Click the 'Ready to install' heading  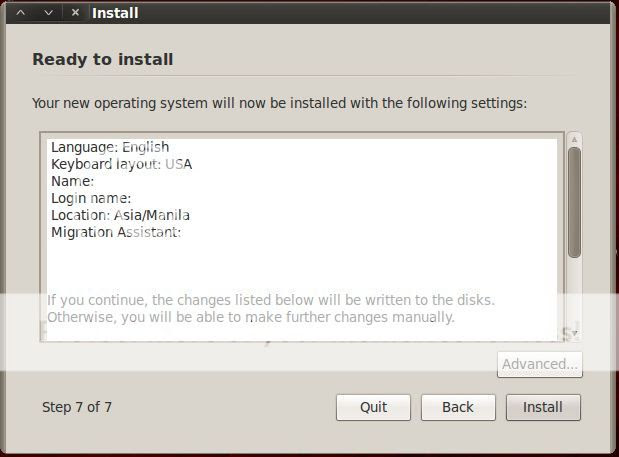pos(103,60)
